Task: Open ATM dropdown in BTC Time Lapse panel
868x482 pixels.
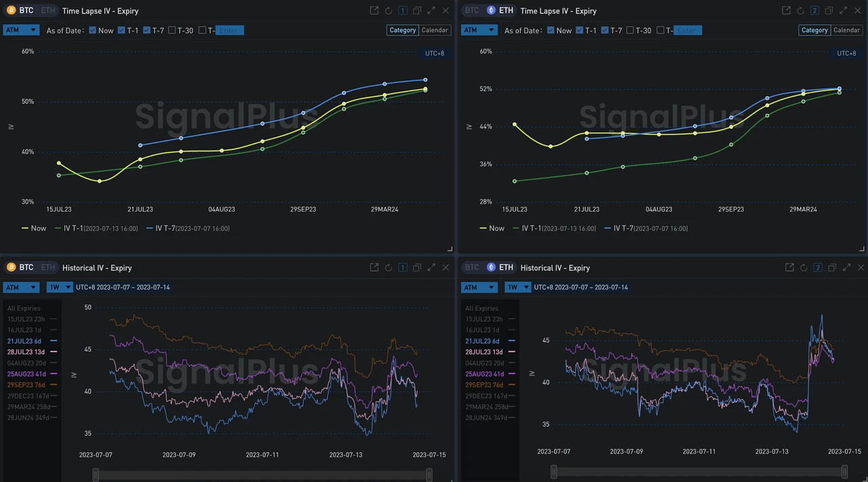Action: pos(21,31)
